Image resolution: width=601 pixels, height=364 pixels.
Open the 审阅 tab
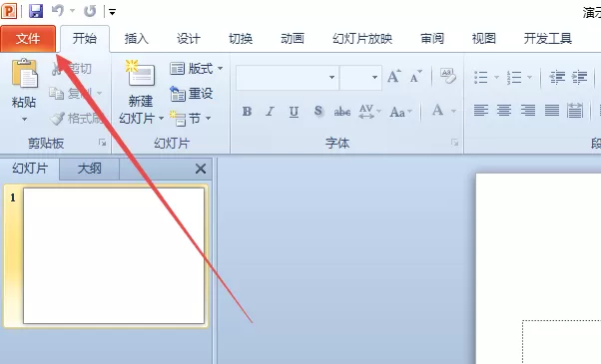tap(432, 38)
